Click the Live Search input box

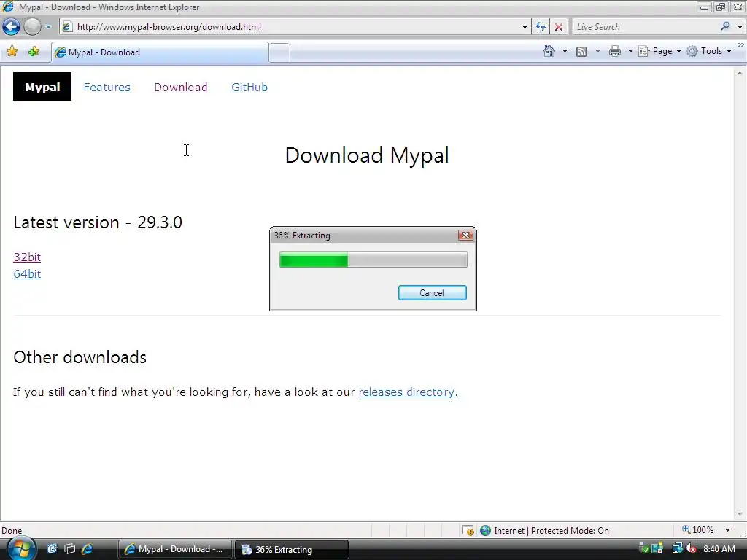click(646, 27)
